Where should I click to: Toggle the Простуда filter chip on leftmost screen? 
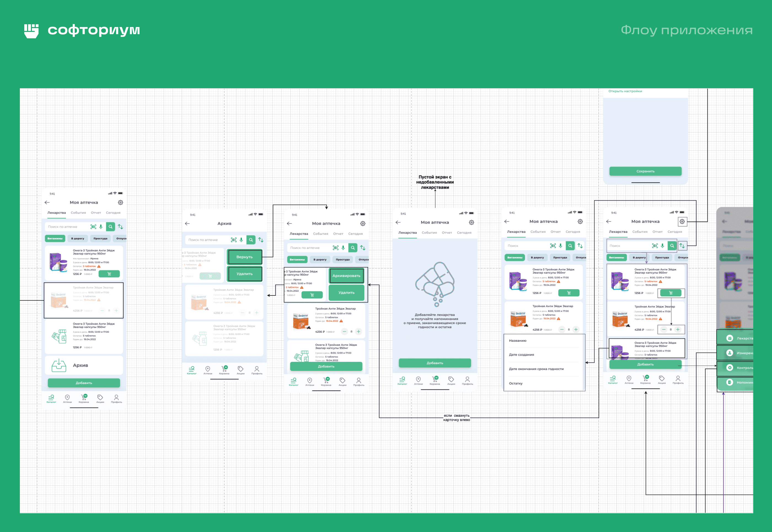click(100, 238)
